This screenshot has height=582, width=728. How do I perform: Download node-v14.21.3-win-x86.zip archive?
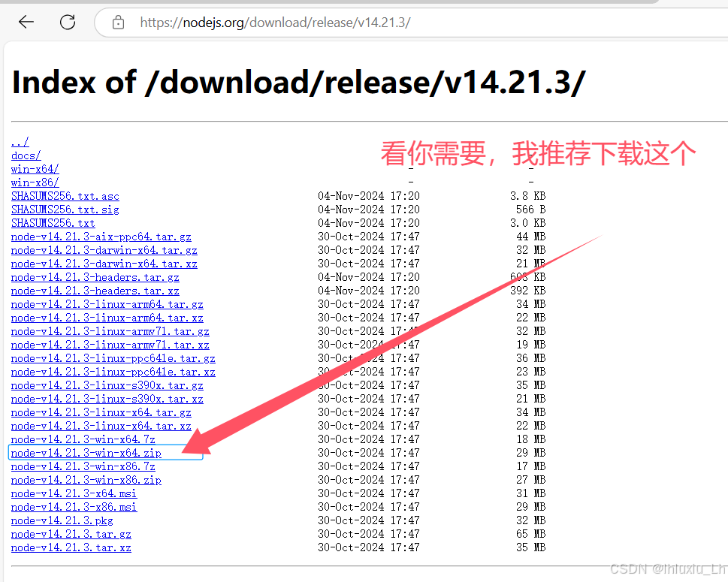[x=85, y=480]
